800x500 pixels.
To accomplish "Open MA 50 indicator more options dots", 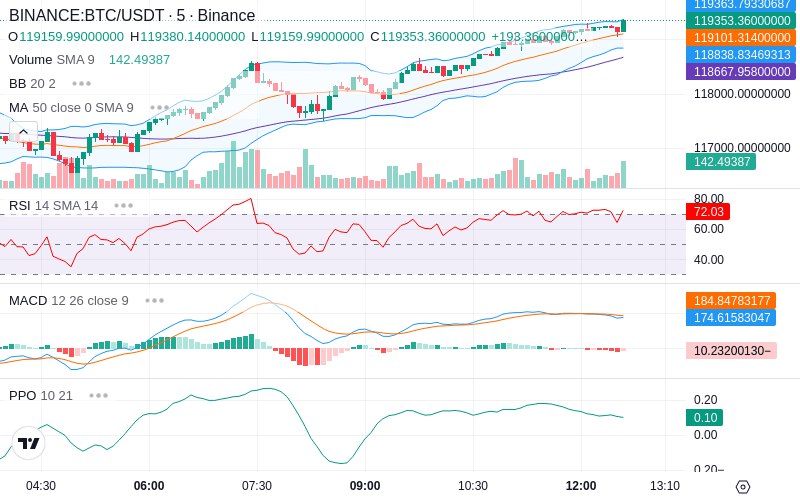I will click(160, 108).
